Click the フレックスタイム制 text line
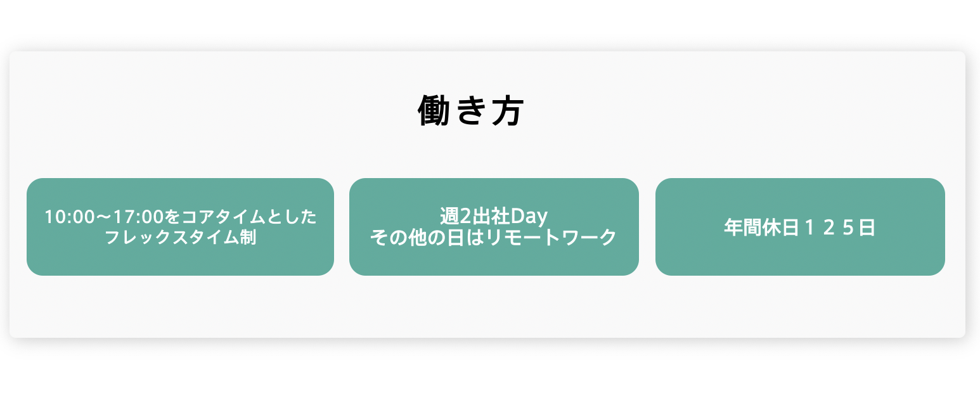This screenshot has width=980, height=398. pos(181,238)
